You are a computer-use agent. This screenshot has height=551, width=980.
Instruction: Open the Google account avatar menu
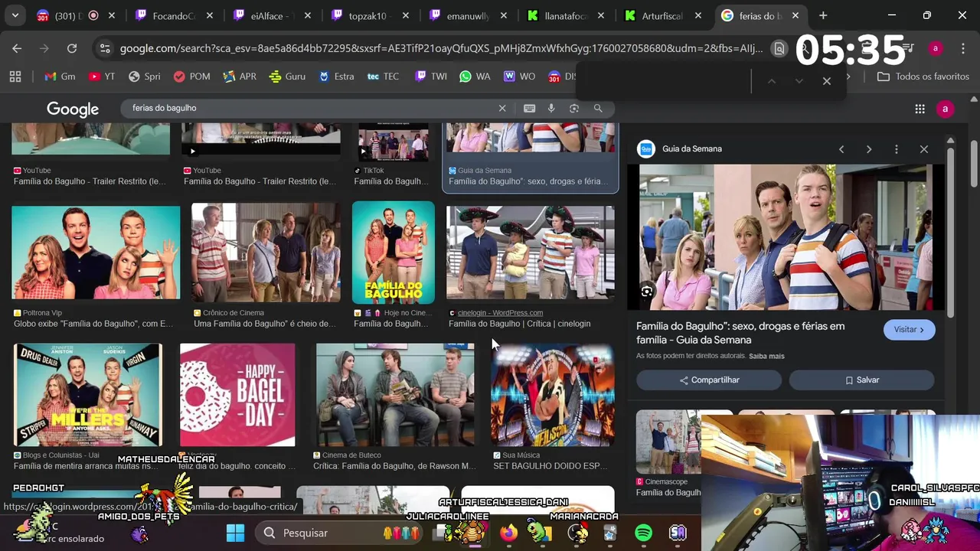point(945,109)
